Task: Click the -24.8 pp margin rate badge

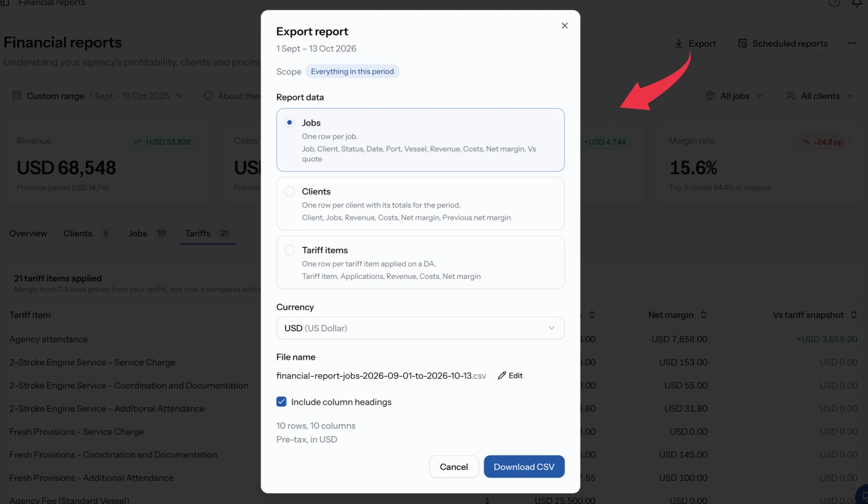Action: coord(823,142)
